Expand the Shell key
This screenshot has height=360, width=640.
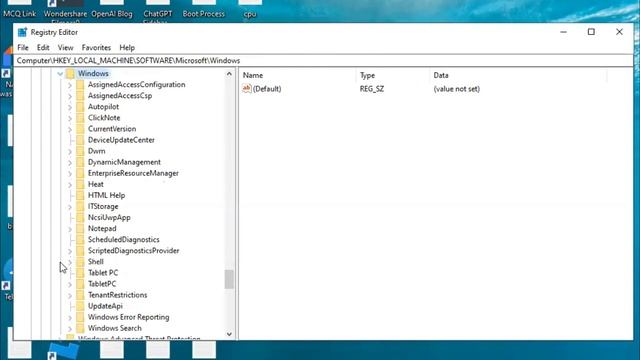tap(70, 262)
